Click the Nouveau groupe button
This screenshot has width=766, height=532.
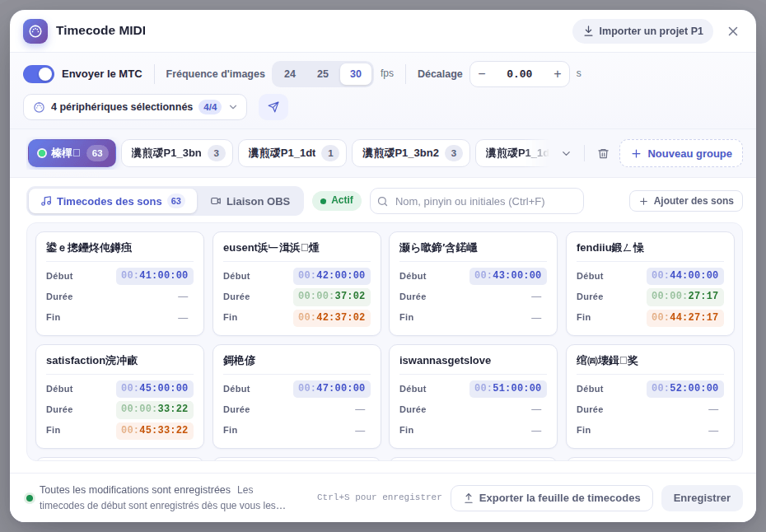[x=681, y=153]
